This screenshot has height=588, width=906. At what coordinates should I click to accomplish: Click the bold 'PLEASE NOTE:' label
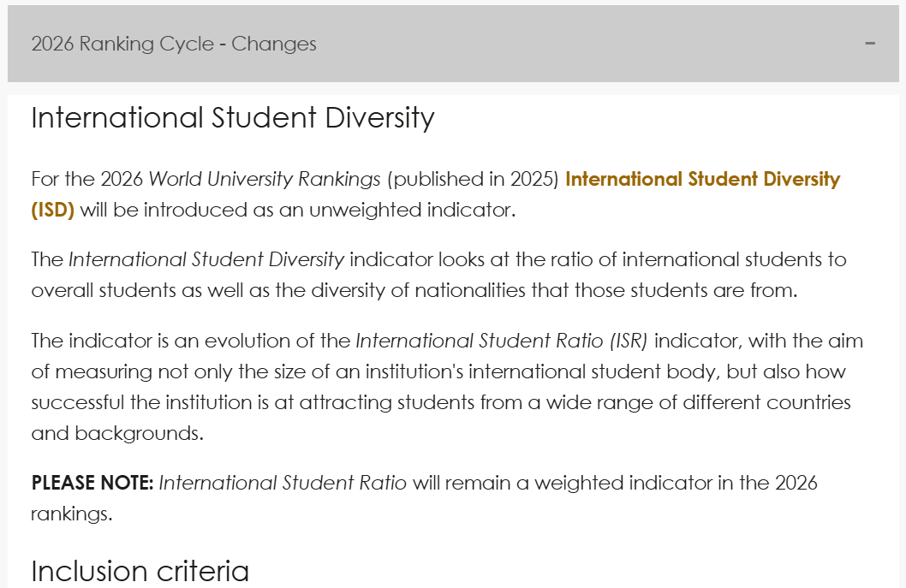coord(92,483)
